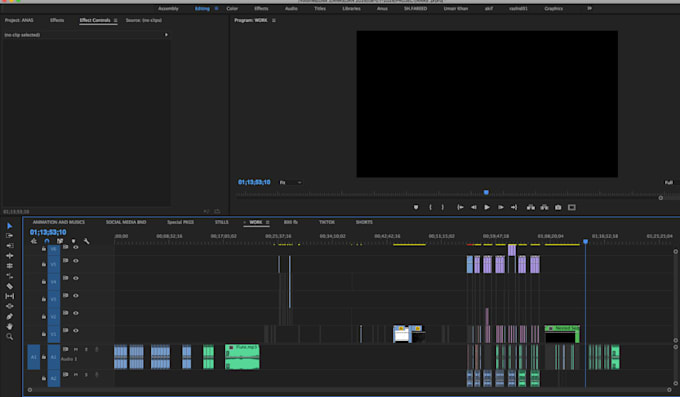Mute the A1 audio track
The height and width of the screenshot is (397, 680).
pos(76,349)
